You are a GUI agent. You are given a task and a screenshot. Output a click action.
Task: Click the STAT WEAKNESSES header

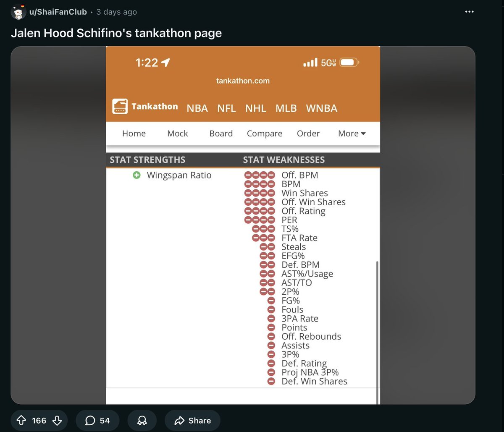pyautogui.click(x=284, y=160)
